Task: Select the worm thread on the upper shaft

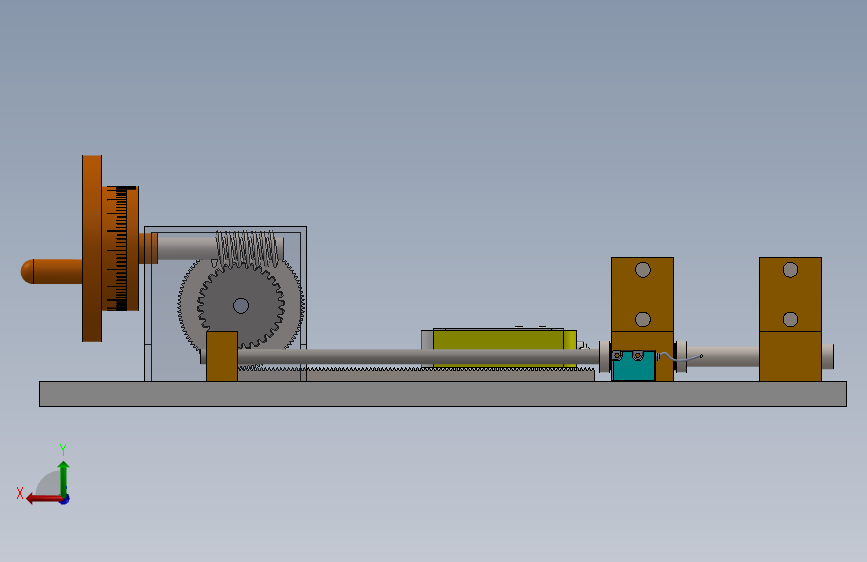Action: pos(246,247)
